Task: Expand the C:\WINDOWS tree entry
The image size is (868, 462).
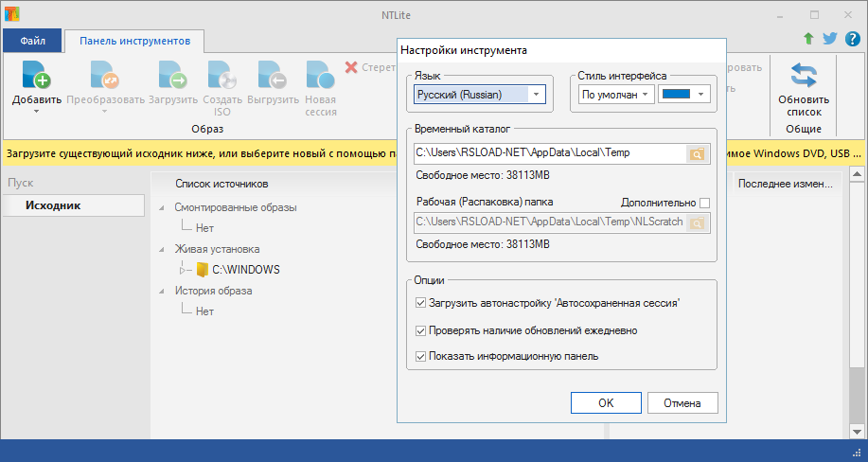Action: click(183, 271)
